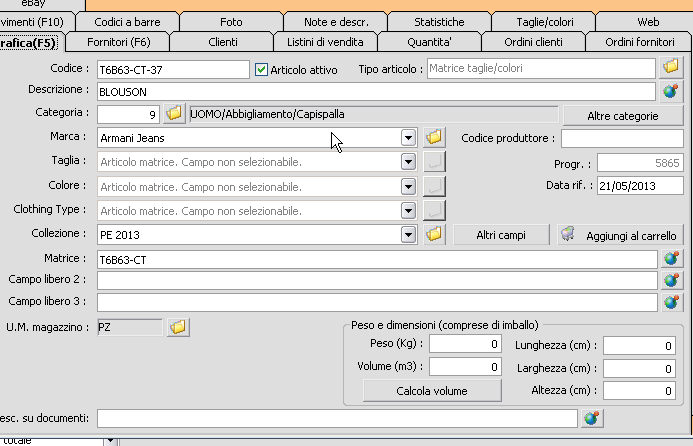Toggle the Articolo attivo checkbox

(262, 69)
